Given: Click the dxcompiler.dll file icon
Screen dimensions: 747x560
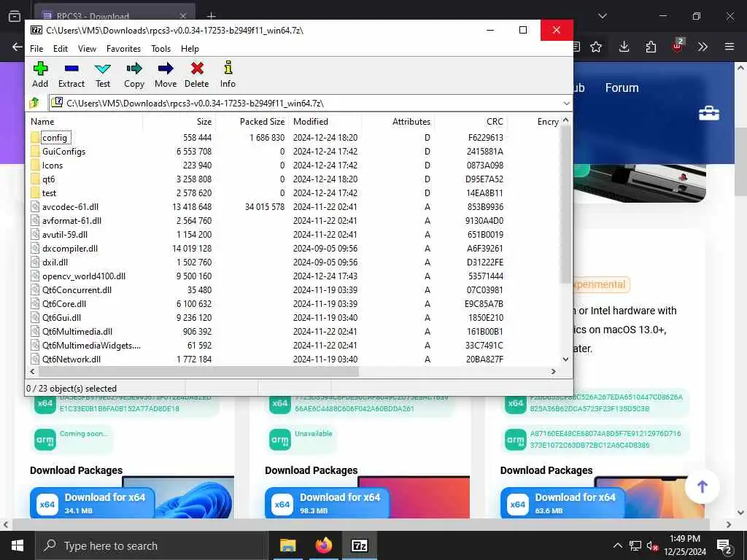Looking at the screenshot, I should point(35,248).
